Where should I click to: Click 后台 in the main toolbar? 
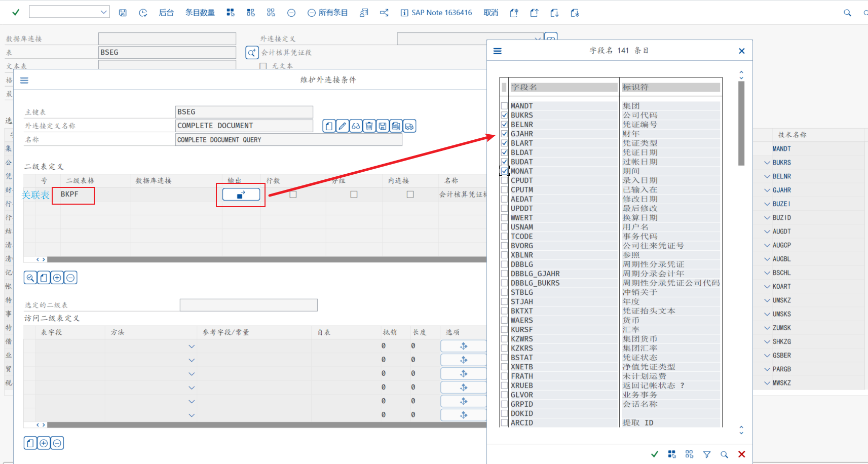pyautogui.click(x=166, y=13)
